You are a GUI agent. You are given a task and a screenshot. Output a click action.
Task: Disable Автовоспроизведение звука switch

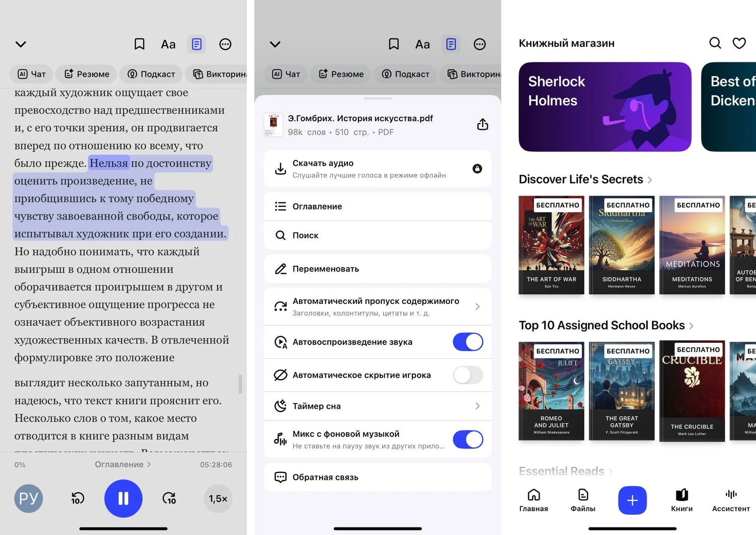point(467,342)
